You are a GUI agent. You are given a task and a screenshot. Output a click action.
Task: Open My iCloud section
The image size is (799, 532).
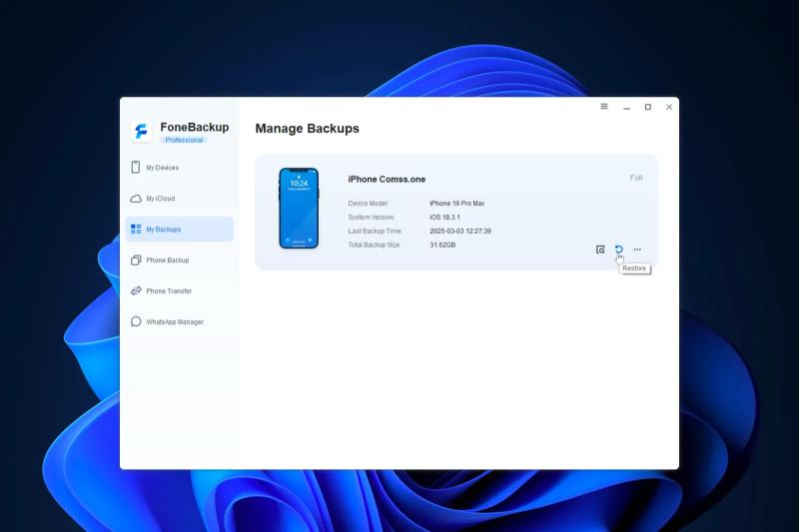coord(179,199)
